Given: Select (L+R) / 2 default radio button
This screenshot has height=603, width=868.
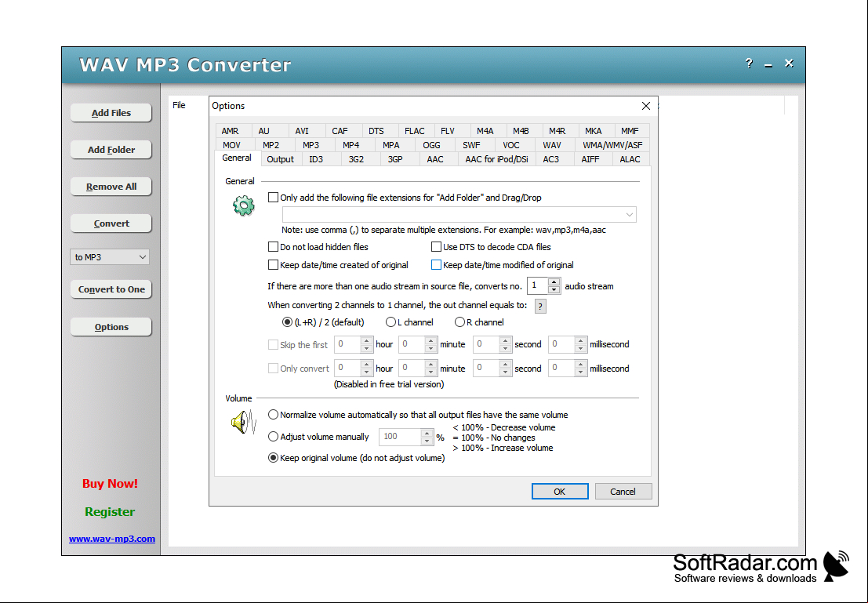Looking at the screenshot, I should [287, 321].
